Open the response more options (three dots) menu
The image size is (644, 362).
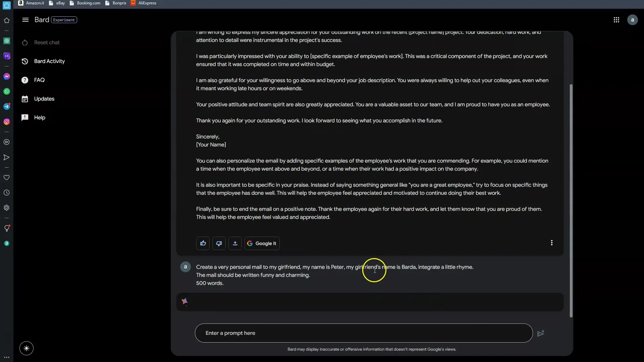tap(552, 243)
